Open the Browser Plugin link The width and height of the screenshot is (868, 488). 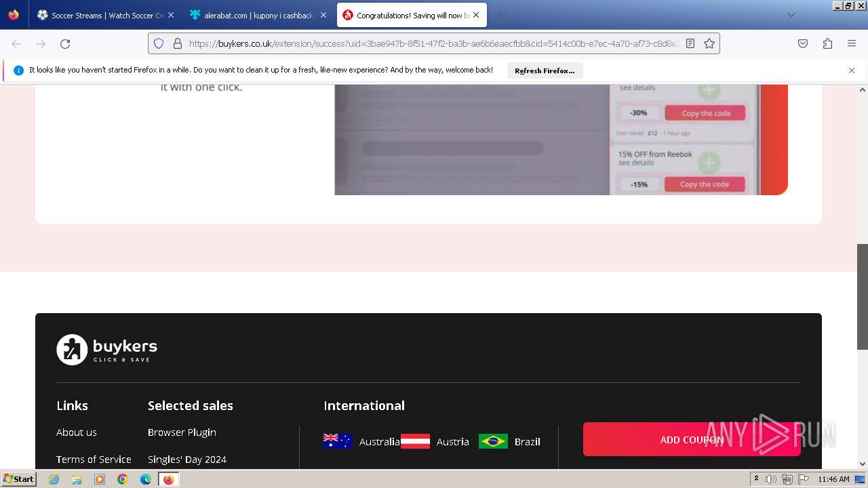182,432
